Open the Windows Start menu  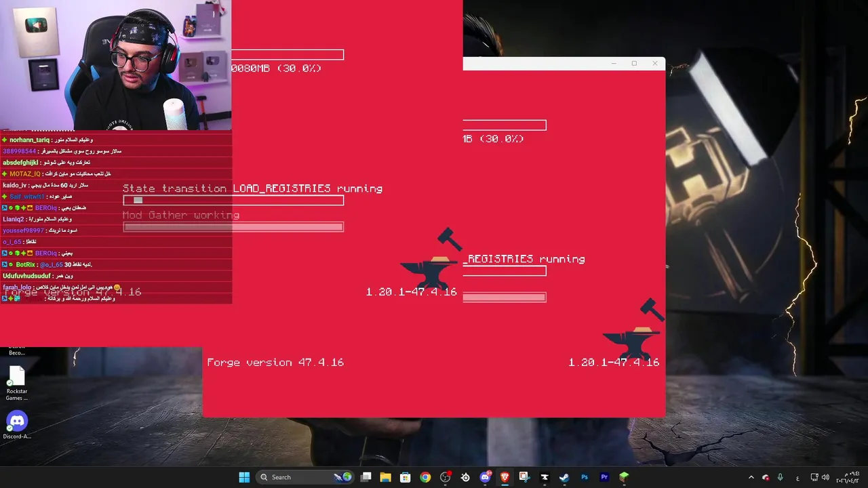(x=244, y=477)
